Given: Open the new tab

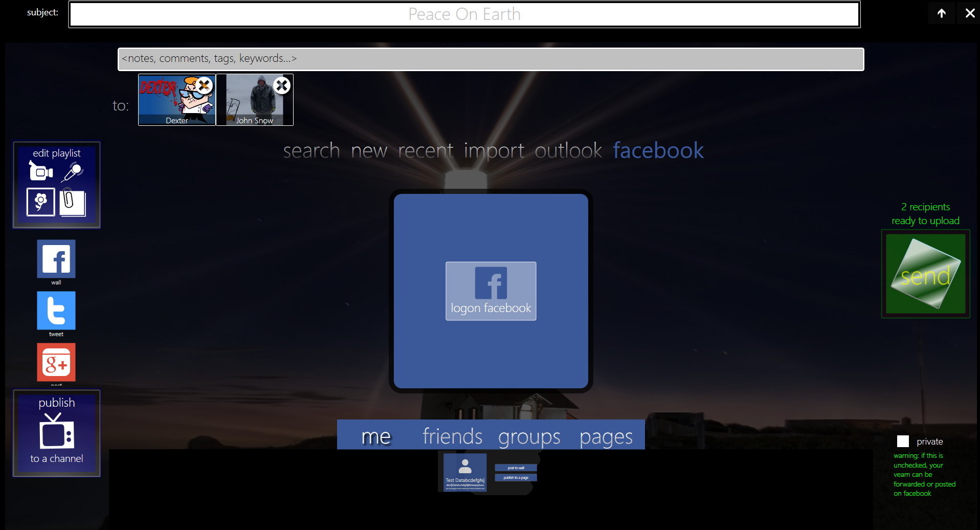Looking at the screenshot, I should pos(369,150).
